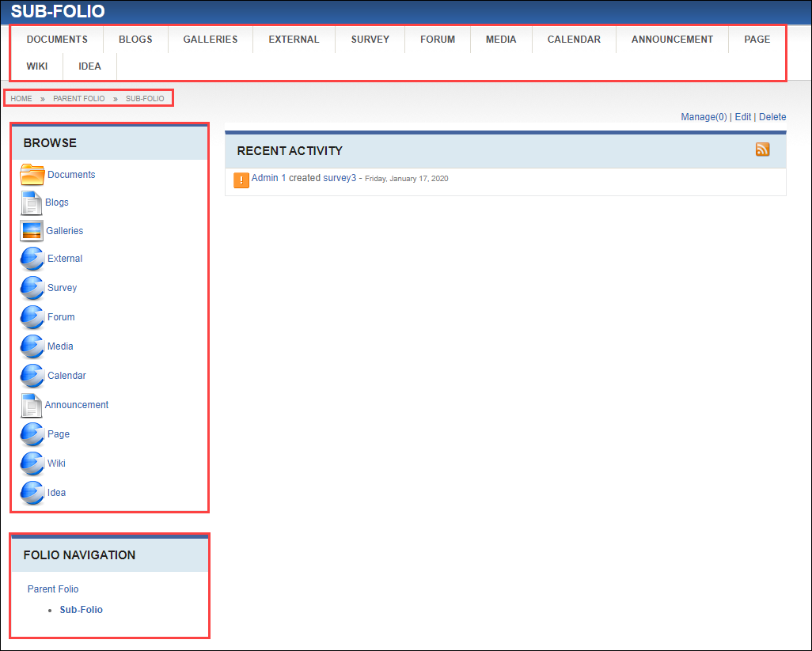812x651 pixels.
Task: Click the Documents folder icon in Browse
Action: [32, 174]
